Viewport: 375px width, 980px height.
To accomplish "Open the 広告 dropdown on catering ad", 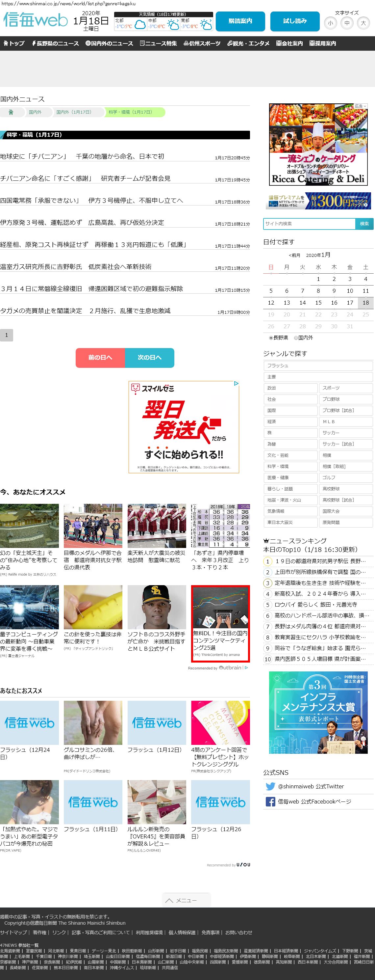I will pos(361,106).
